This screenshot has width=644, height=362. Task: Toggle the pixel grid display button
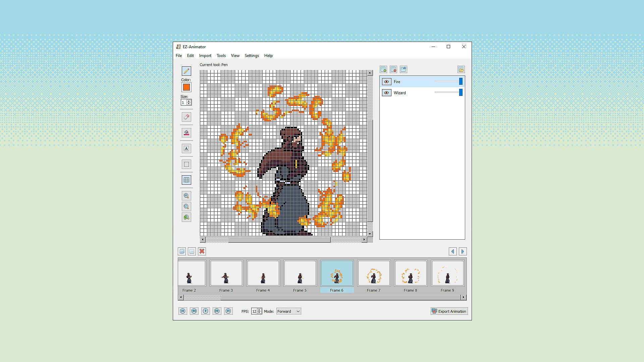[x=186, y=180]
